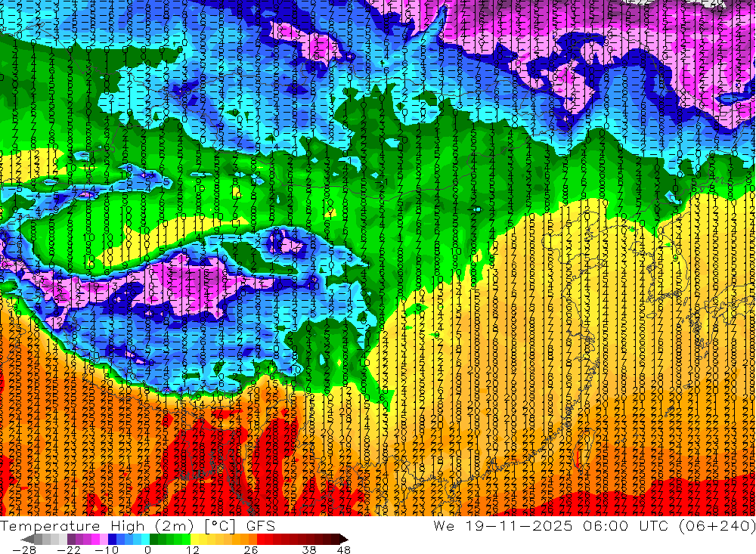The image size is (756, 554).
Task: Click the forecast date "We 19-11-2025 06:00 UTC (06+240)"
Action: (594, 525)
